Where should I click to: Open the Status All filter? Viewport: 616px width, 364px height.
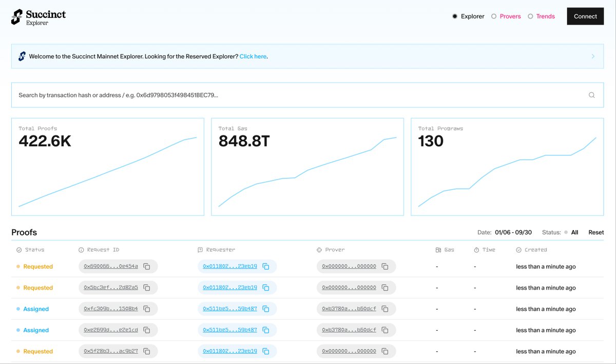(x=571, y=232)
